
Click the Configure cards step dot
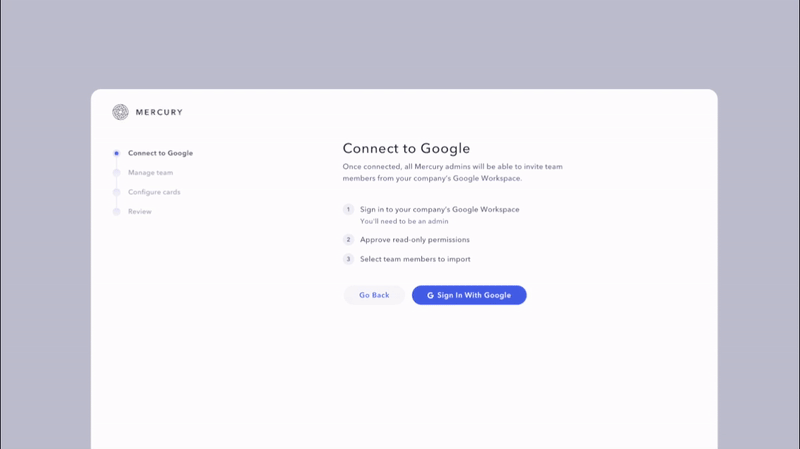(117, 192)
